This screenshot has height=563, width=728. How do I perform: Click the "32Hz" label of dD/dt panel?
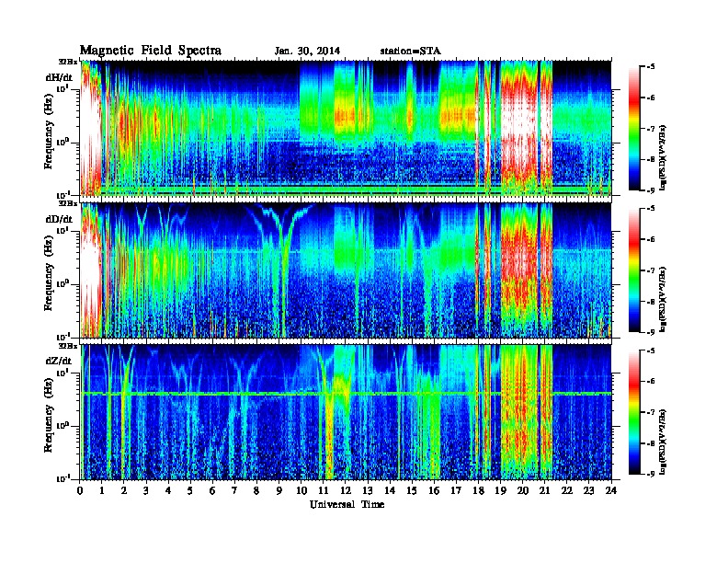pyautogui.click(x=68, y=203)
